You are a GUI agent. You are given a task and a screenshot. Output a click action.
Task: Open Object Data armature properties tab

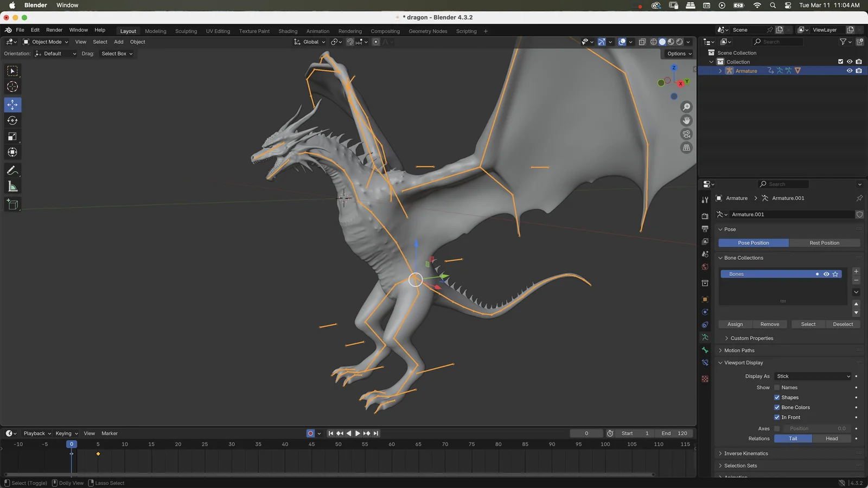705,337
